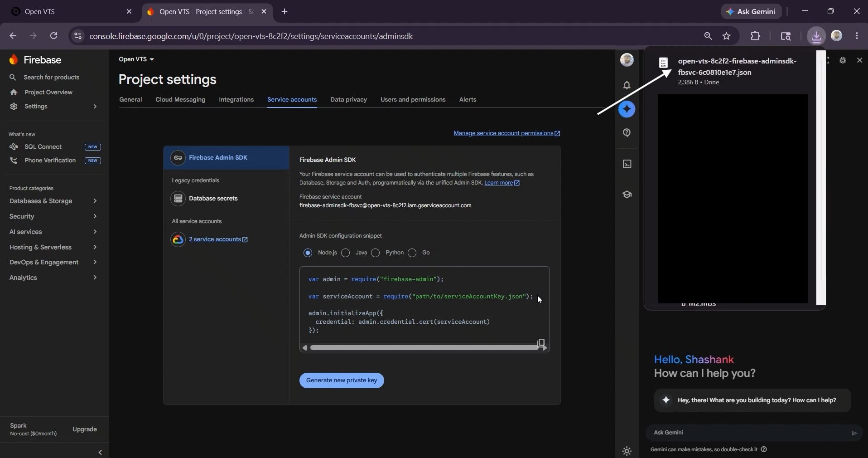Expand Databases & Storage category
Screen dimensions: 868x458
pyautogui.click(x=95, y=201)
